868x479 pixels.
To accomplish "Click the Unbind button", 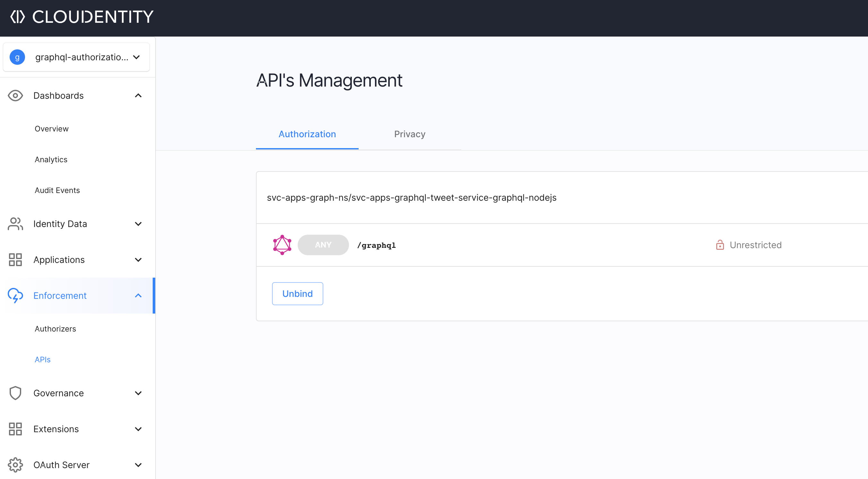I will point(298,294).
